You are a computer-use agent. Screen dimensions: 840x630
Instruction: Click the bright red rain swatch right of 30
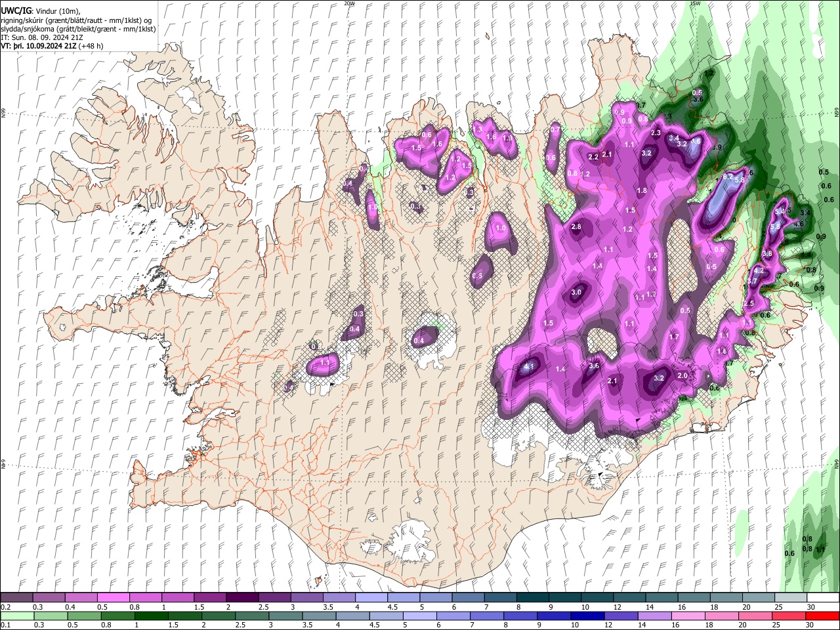822,616
